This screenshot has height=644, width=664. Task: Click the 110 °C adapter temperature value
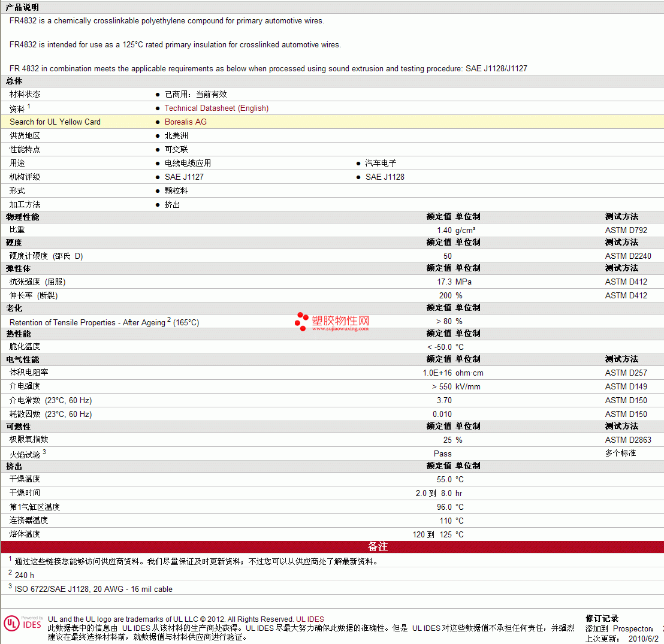click(x=451, y=521)
